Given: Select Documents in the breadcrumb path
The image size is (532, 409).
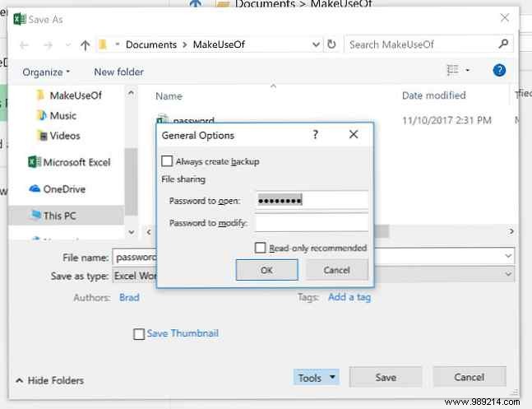Looking at the screenshot, I should [151, 44].
